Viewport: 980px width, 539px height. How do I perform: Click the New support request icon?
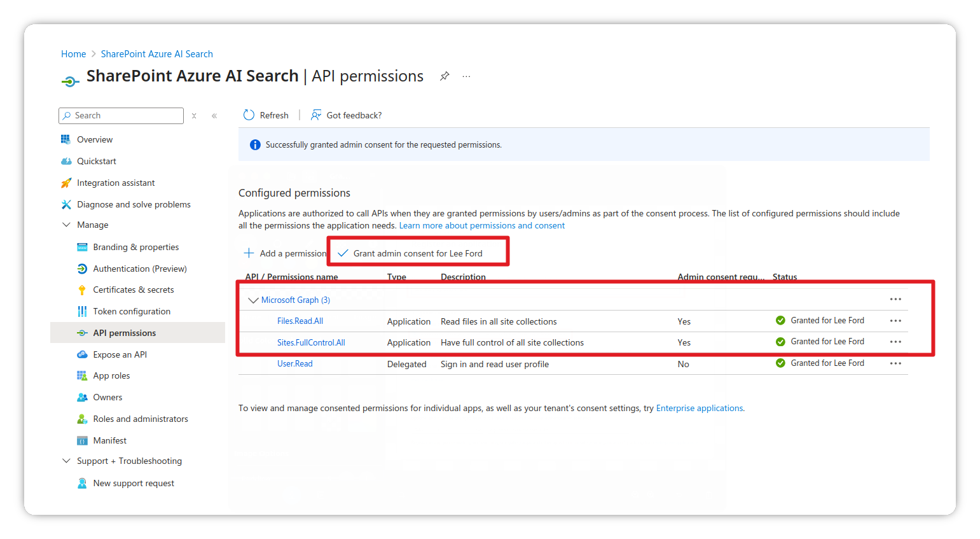(82, 482)
